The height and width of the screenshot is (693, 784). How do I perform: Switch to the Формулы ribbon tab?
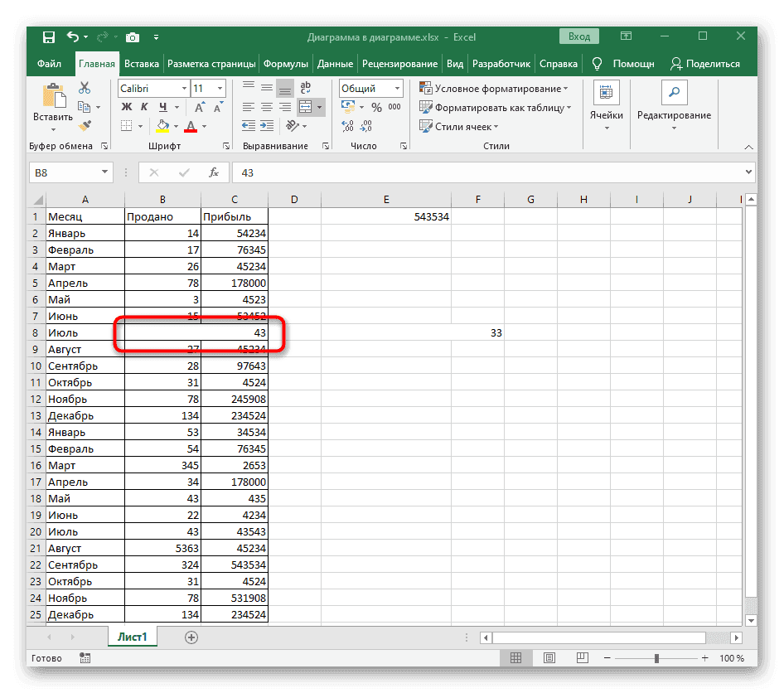click(x=286, y=64)
